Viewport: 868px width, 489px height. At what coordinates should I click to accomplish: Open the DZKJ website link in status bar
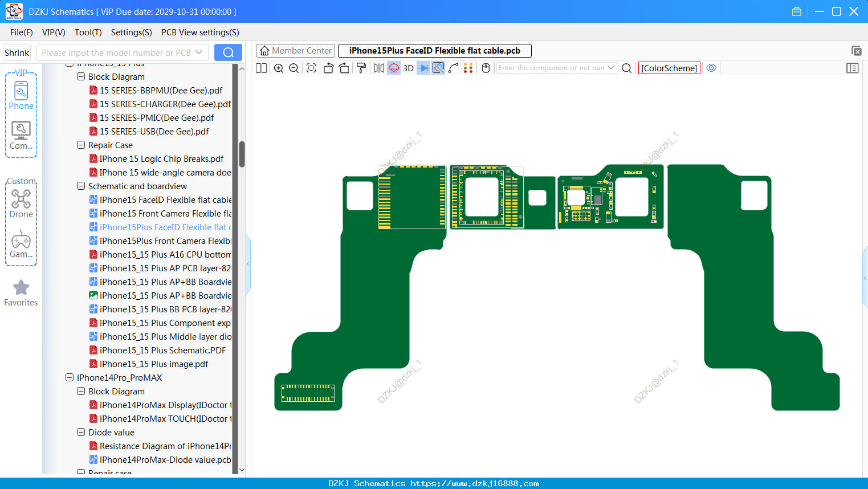pos(474,483)
